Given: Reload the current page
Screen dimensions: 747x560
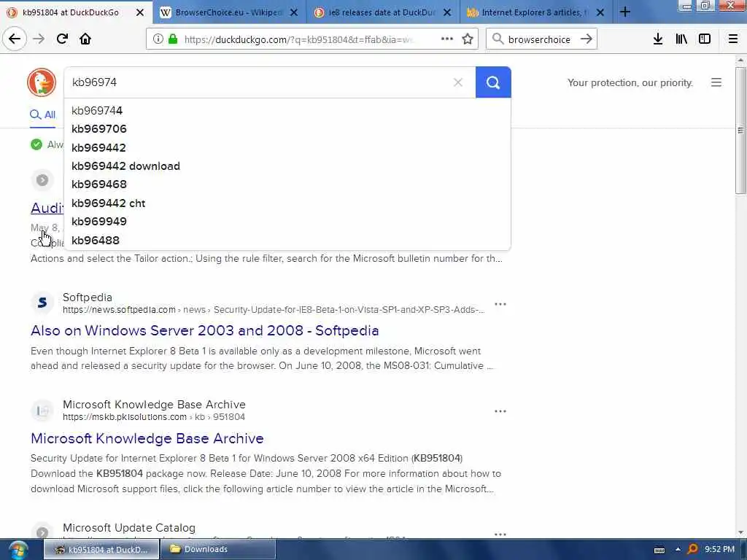Looking at the screenshot, I should [62, 39].
